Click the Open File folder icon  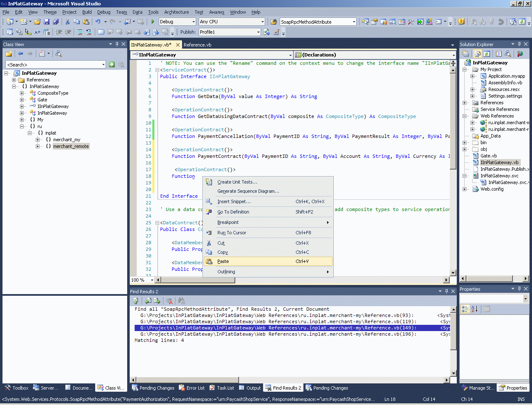pos(37,22)
